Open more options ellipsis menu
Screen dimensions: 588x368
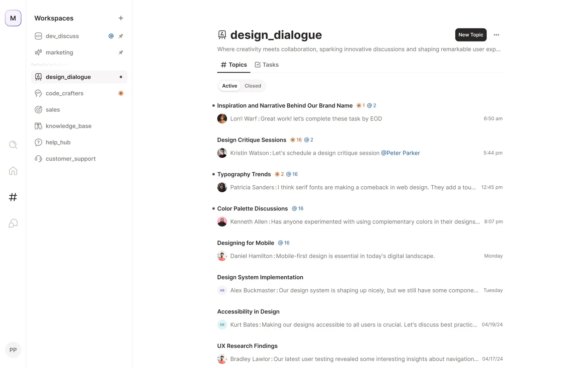point(496,35)
